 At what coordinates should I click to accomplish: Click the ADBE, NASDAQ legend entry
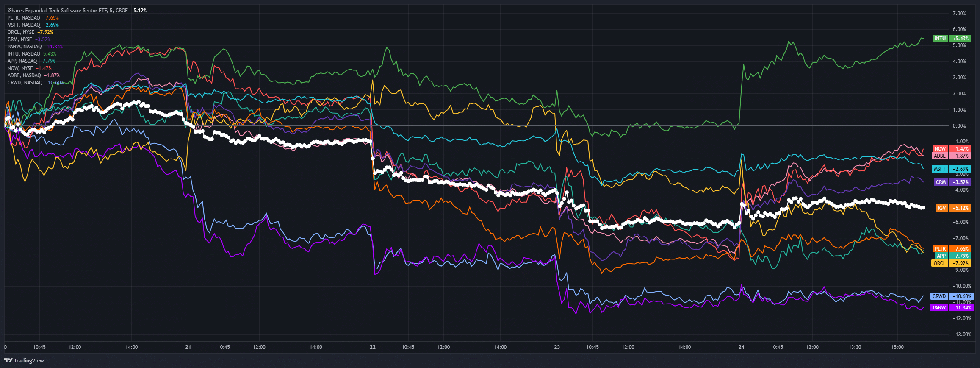click(x=33, y=75)
